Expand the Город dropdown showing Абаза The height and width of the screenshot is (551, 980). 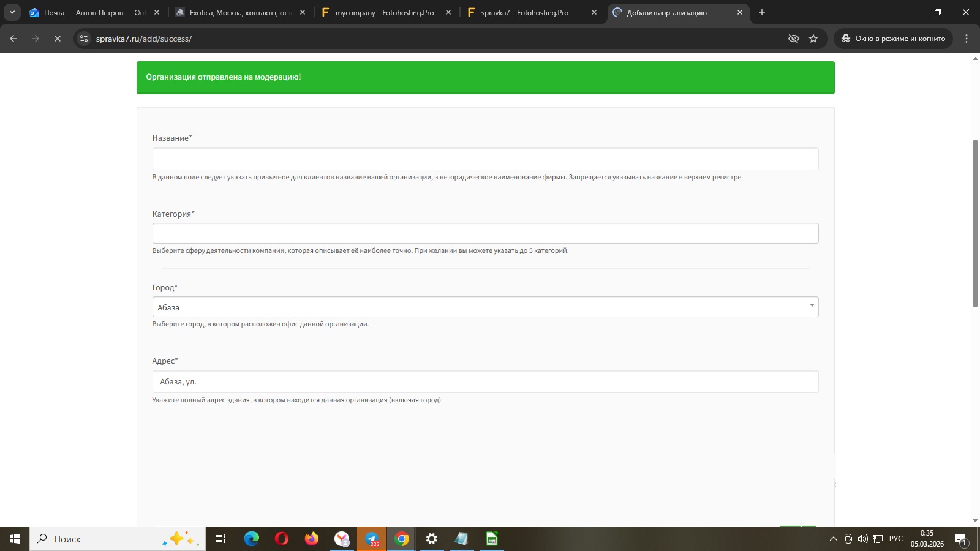pyautogui.click(x=485, y=307)
